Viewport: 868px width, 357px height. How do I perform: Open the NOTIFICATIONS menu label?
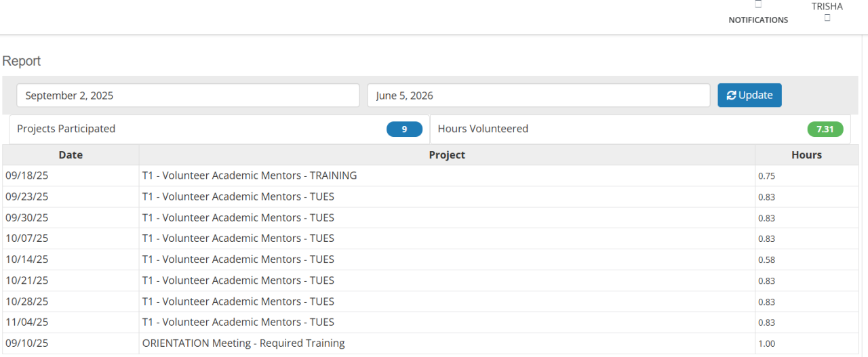758,20
